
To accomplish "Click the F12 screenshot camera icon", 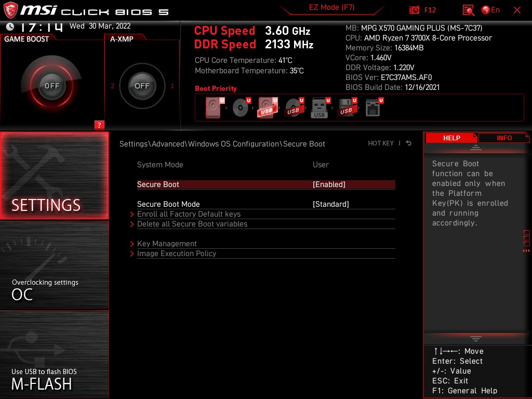I will coord(415,10).
